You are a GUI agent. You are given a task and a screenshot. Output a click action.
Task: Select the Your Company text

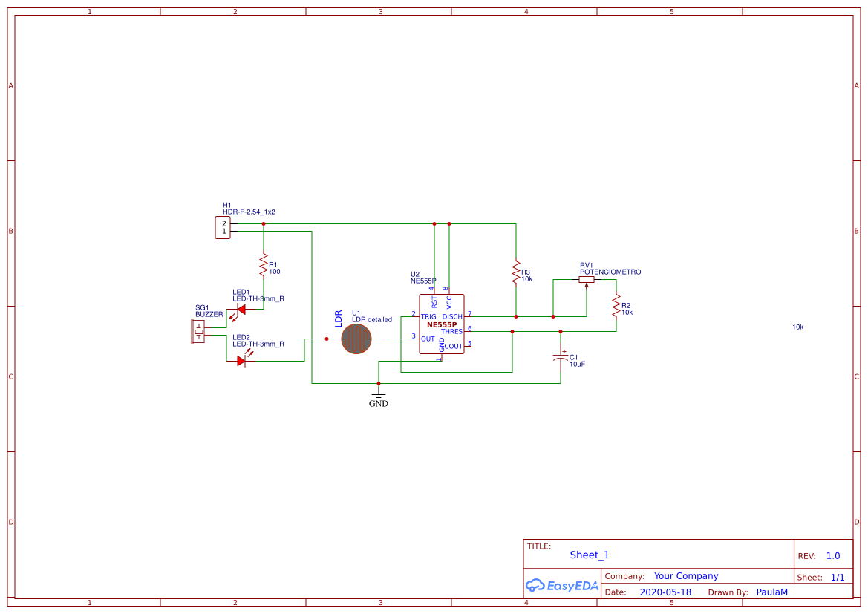pos(686,575)
